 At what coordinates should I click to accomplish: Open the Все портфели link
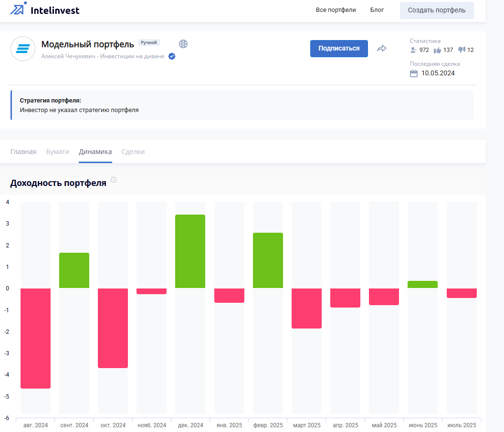336,10
